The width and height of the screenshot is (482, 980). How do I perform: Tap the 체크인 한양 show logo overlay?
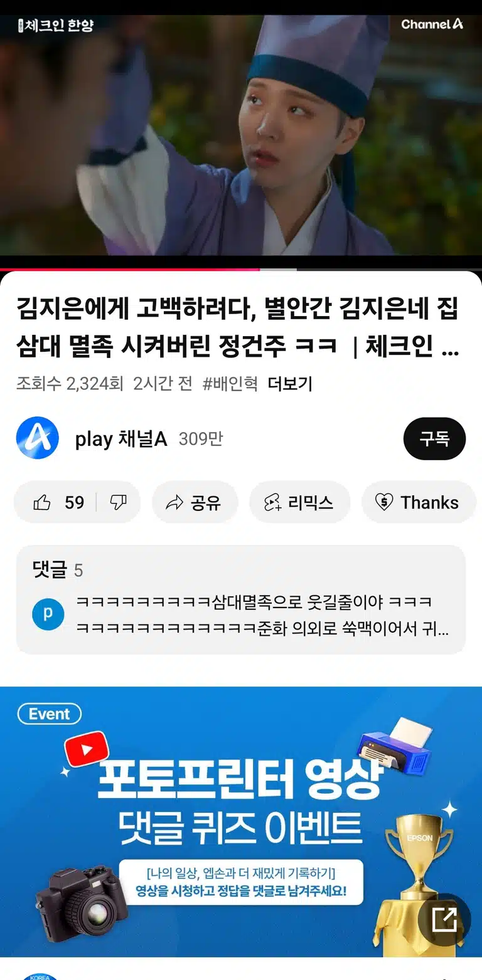point(56,25)
